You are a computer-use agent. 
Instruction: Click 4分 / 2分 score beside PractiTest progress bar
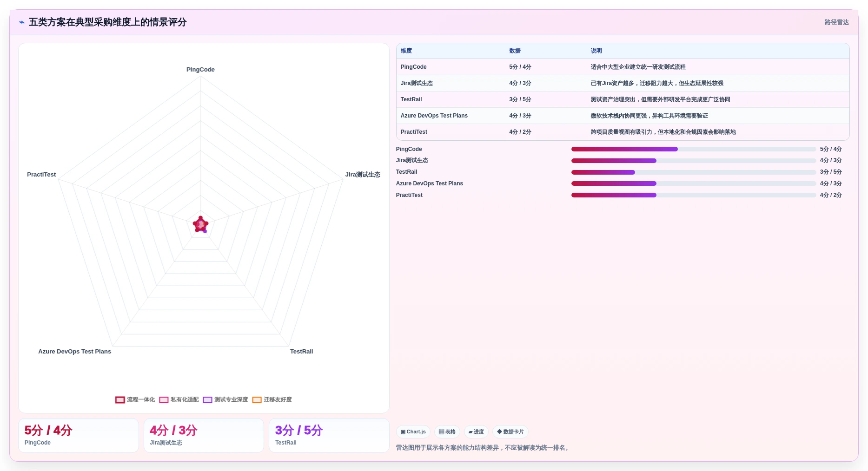click(x=831, y=195)
